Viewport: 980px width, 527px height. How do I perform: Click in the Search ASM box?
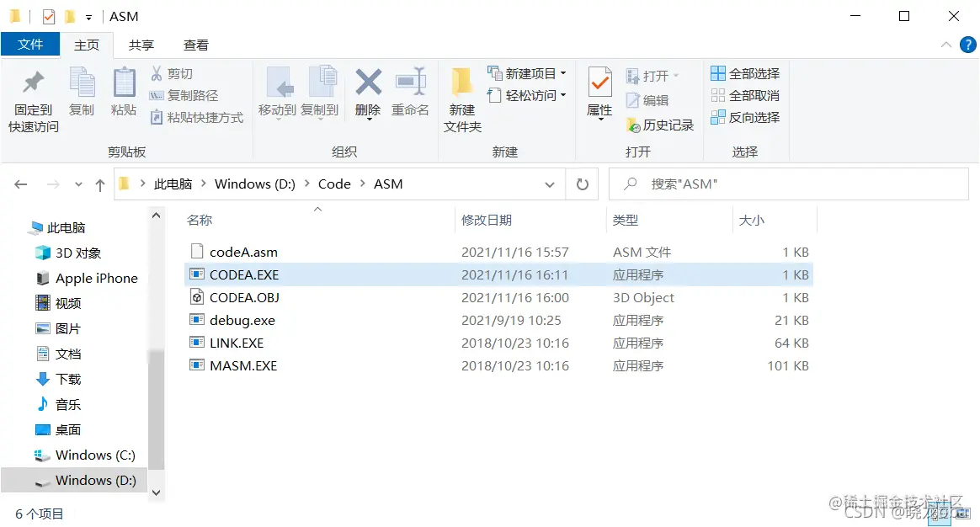tap(789, 184)
